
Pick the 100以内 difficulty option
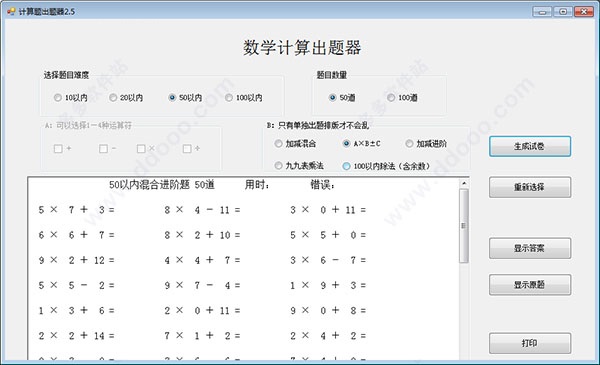tap(229, 98)
